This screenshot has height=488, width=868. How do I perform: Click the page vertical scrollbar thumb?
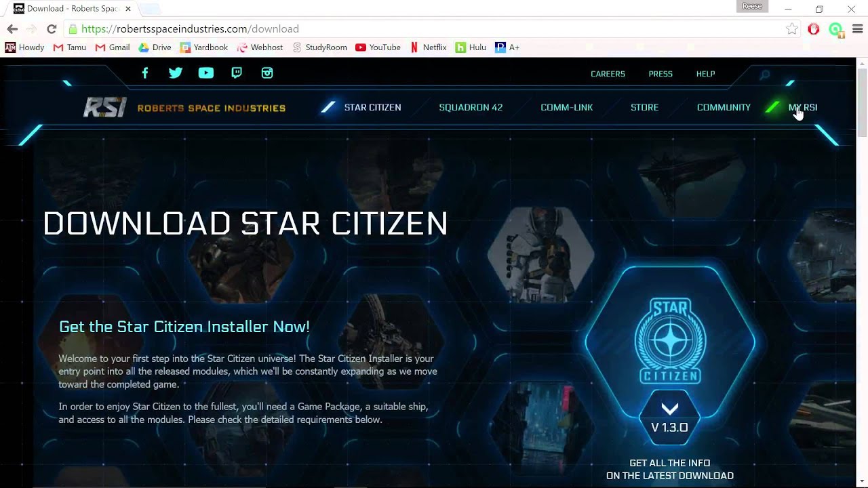click(x=862, y=102)
